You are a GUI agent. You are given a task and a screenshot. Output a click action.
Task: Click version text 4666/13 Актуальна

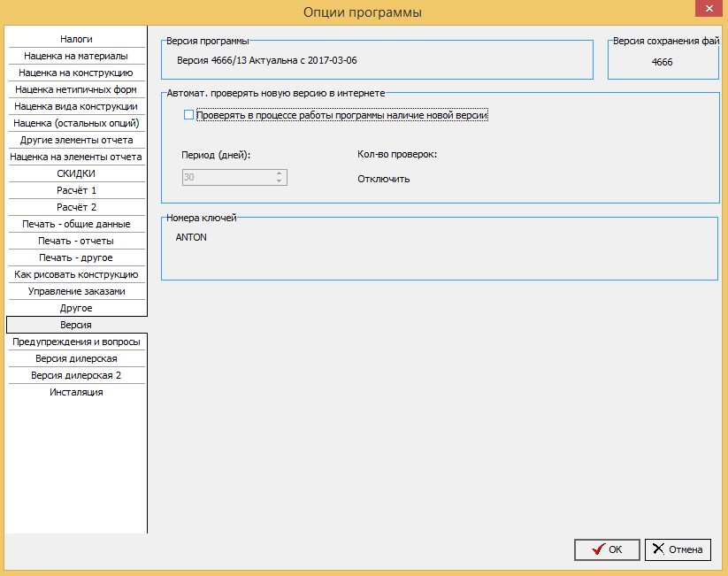click(267, 60)
